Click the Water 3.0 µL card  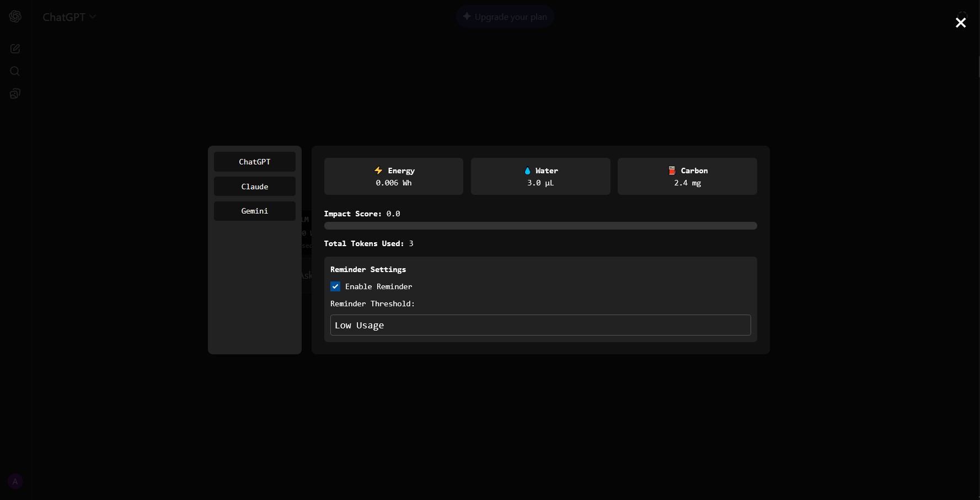click(x=540, y=177)
